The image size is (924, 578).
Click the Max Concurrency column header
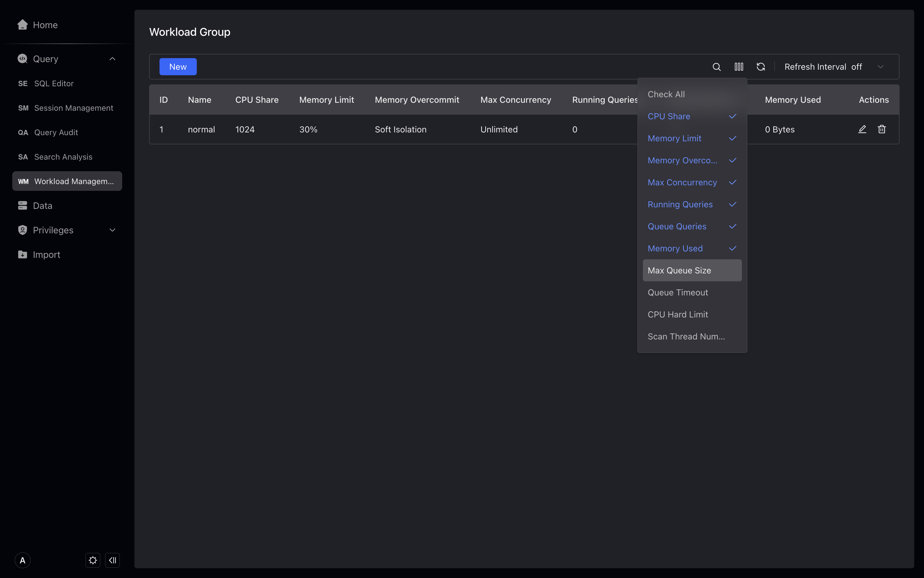(x=515, y=100)
